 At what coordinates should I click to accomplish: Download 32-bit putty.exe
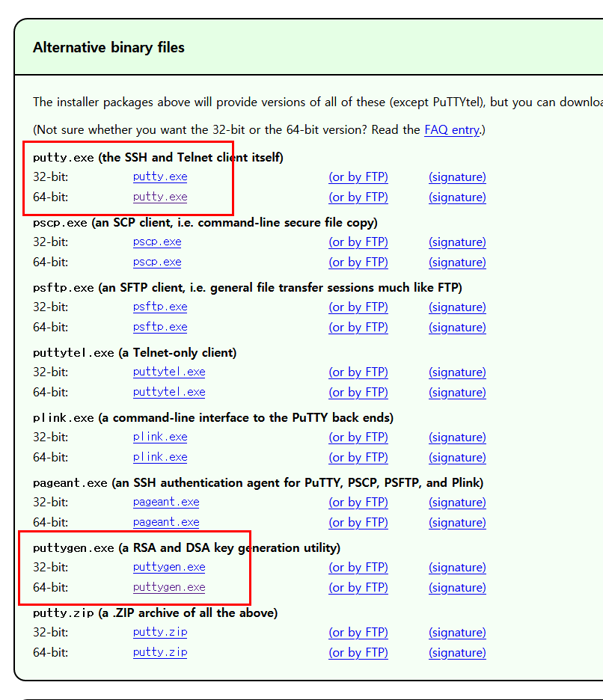160,177
